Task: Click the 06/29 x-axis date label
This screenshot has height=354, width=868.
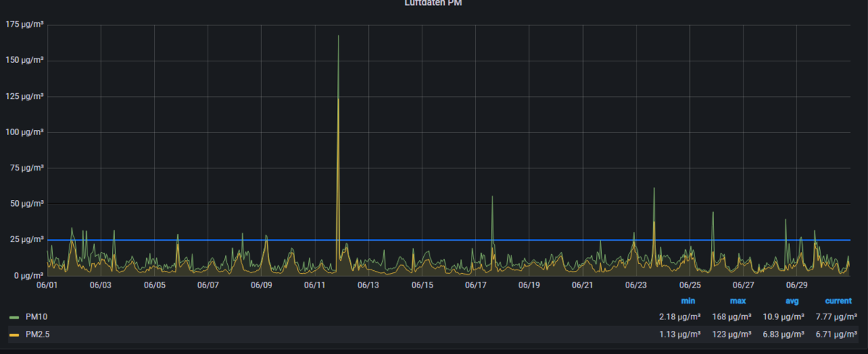Action: (796, 285)
